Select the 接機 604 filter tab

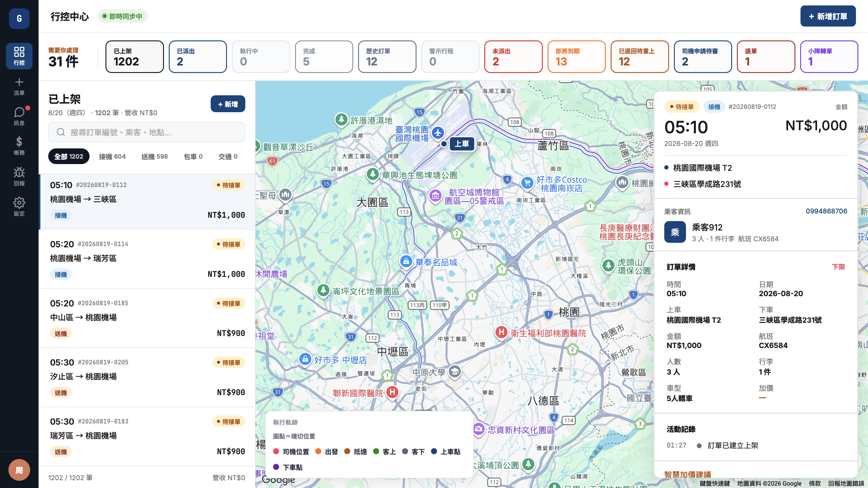[112, 157]
